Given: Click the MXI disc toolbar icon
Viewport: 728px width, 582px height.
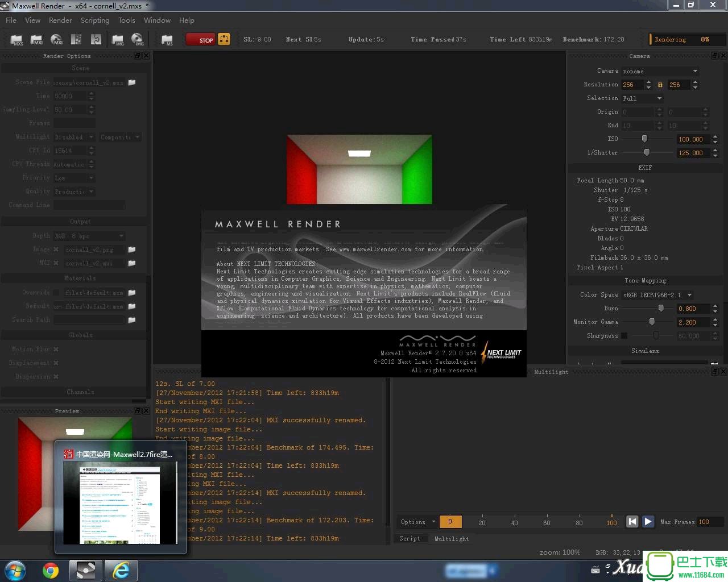Looking at the screenshot, I should (56, 39).
